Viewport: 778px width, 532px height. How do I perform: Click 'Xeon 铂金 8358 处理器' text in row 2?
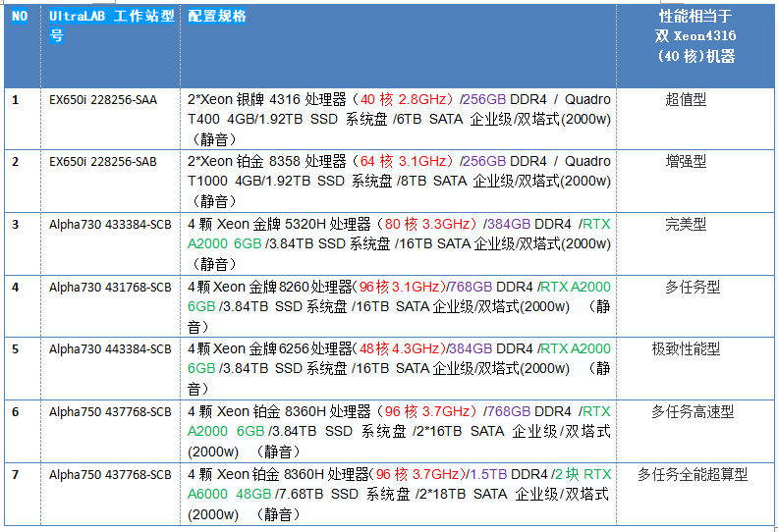point(273,162)
